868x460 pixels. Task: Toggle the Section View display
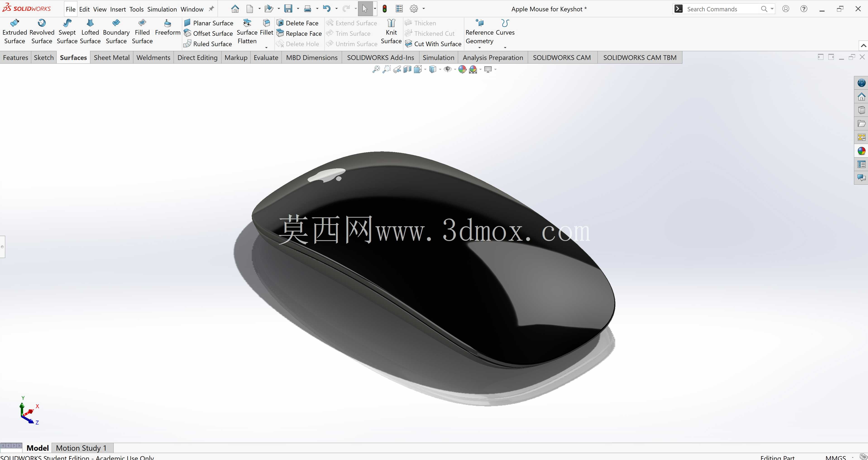click(x=407, y=69)
